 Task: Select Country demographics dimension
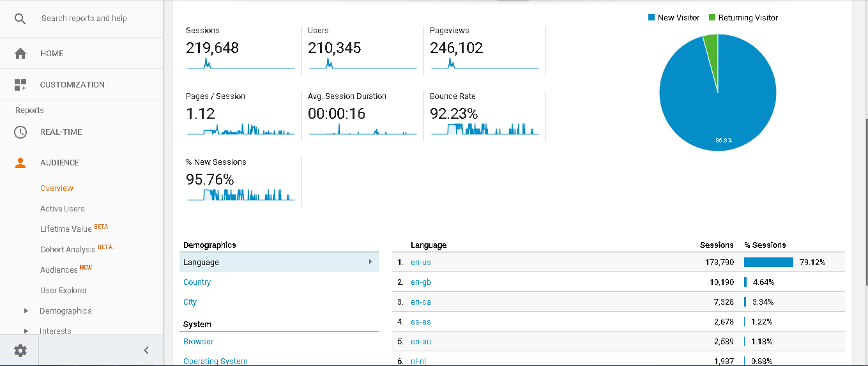point(197,282)
